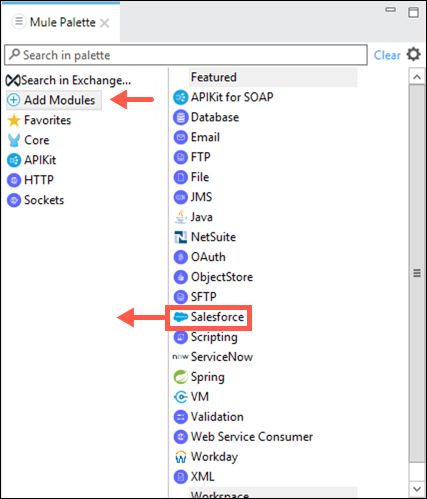Click the Clear link
This screenshot has width=427, height=499.
point(387,55)
